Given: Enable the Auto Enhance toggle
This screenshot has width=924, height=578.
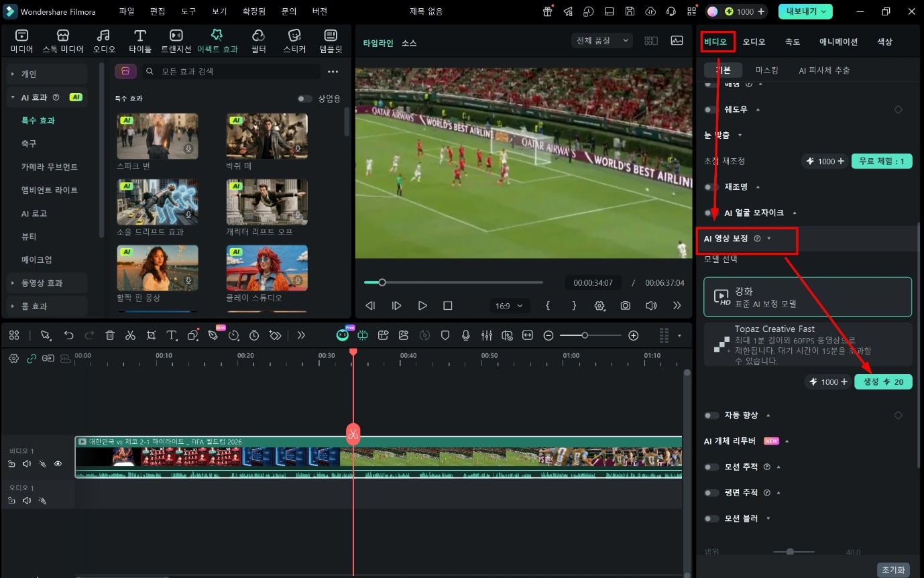Looking at the screenshot, I should coord(711,416).
